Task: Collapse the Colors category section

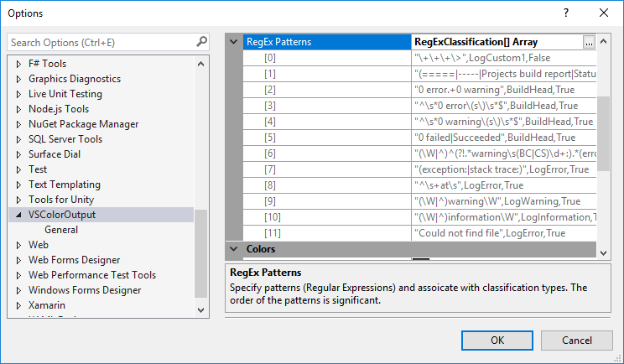Action: [234, 249]
